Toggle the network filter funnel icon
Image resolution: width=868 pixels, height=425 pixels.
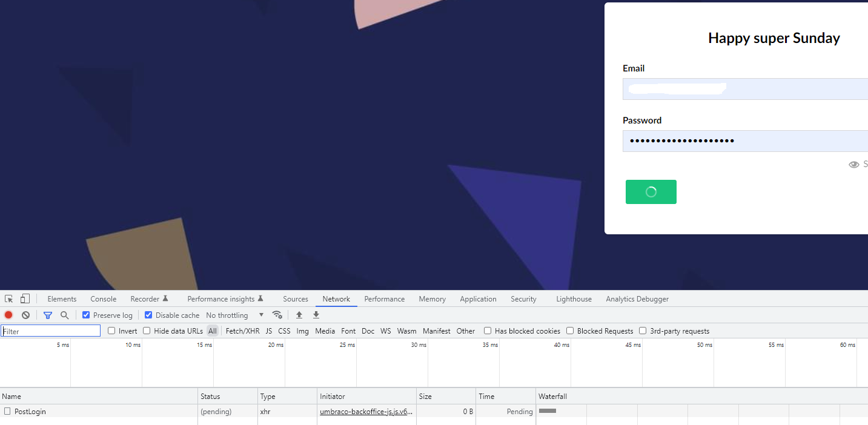[x=48, y=315]
